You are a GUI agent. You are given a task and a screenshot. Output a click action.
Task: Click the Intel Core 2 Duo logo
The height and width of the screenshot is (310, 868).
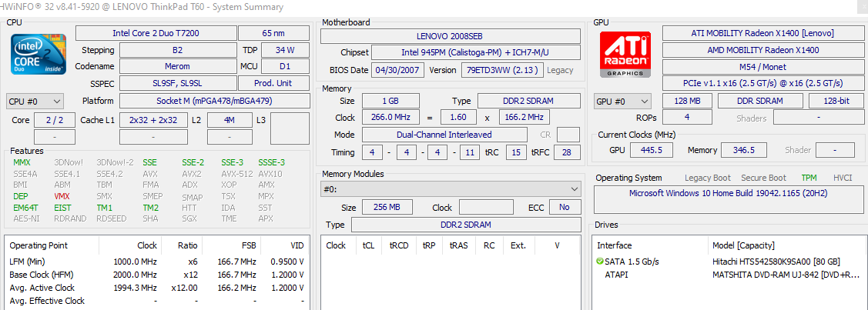coord(39,54)
